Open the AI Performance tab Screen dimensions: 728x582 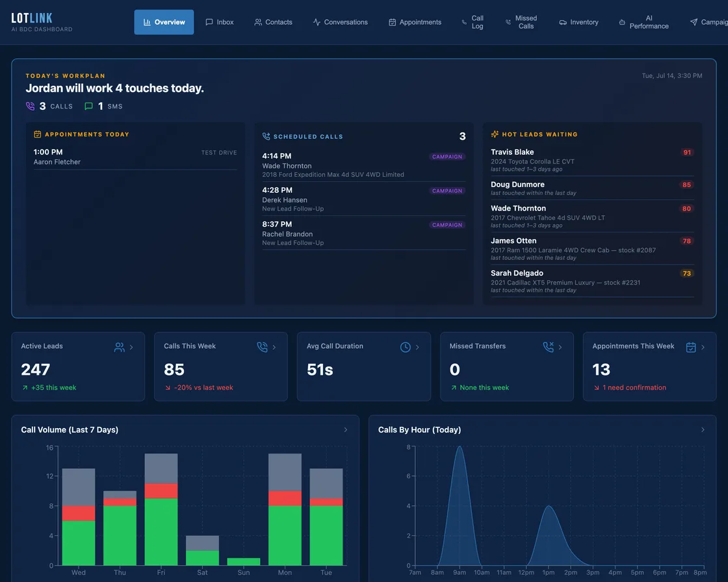tap(644, 22)
